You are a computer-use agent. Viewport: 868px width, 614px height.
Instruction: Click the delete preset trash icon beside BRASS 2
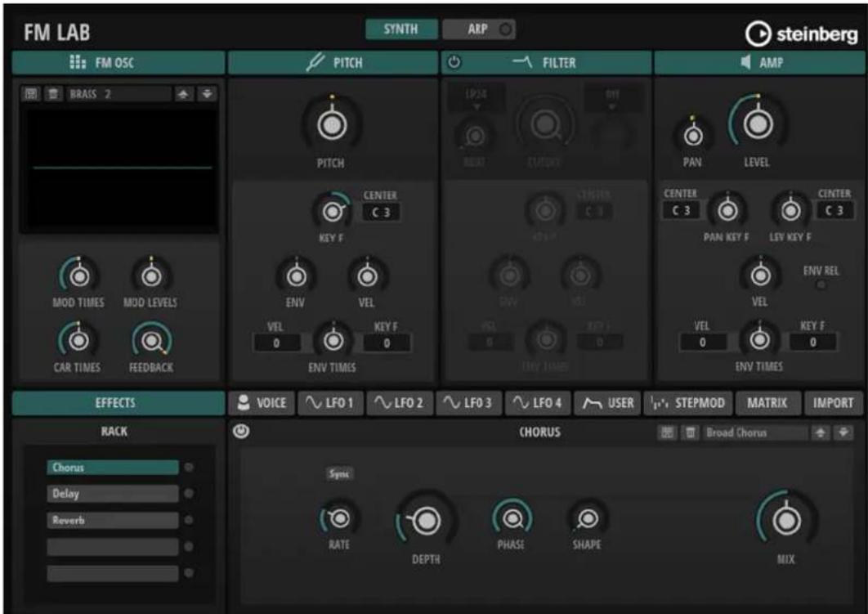tap(52, 93)
